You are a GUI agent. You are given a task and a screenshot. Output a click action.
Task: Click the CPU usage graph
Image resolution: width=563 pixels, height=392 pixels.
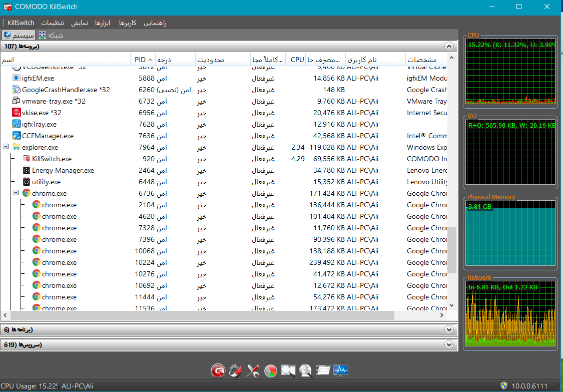tap(510, 72)
